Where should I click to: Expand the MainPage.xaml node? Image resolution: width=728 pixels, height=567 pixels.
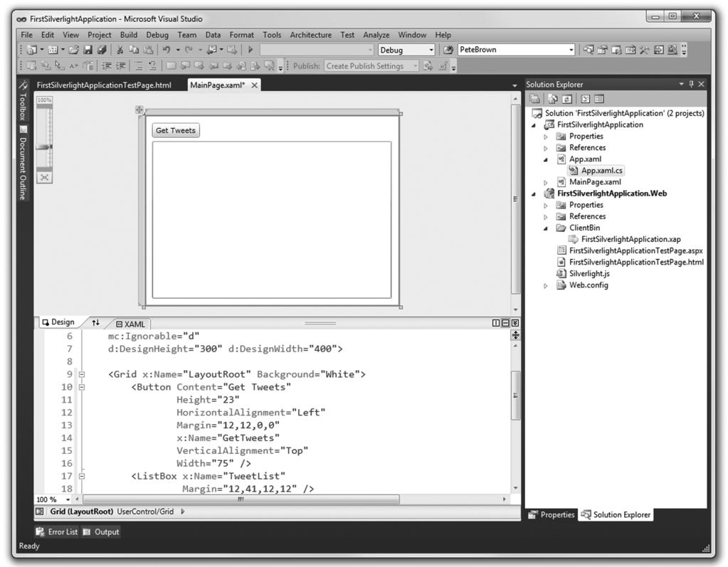pos(546,182)
